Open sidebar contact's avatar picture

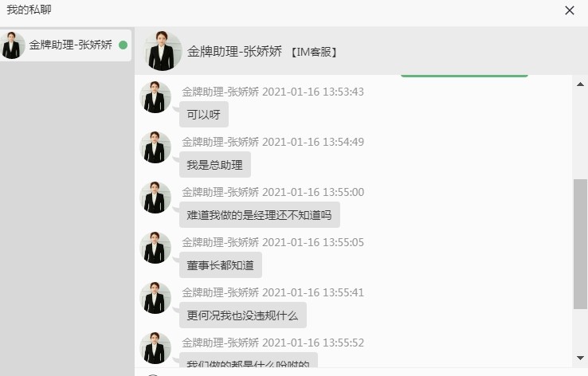(12, 45)
